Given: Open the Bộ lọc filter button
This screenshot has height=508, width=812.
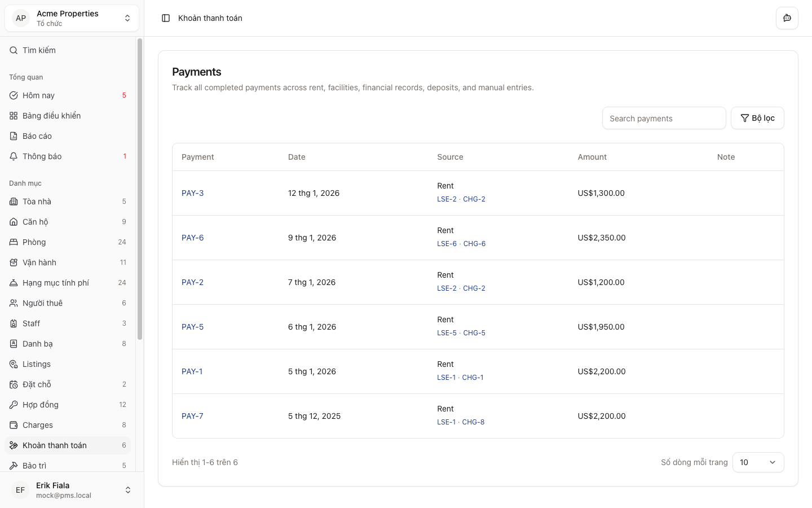Looking at the screenshot, I should click(757, 118).
